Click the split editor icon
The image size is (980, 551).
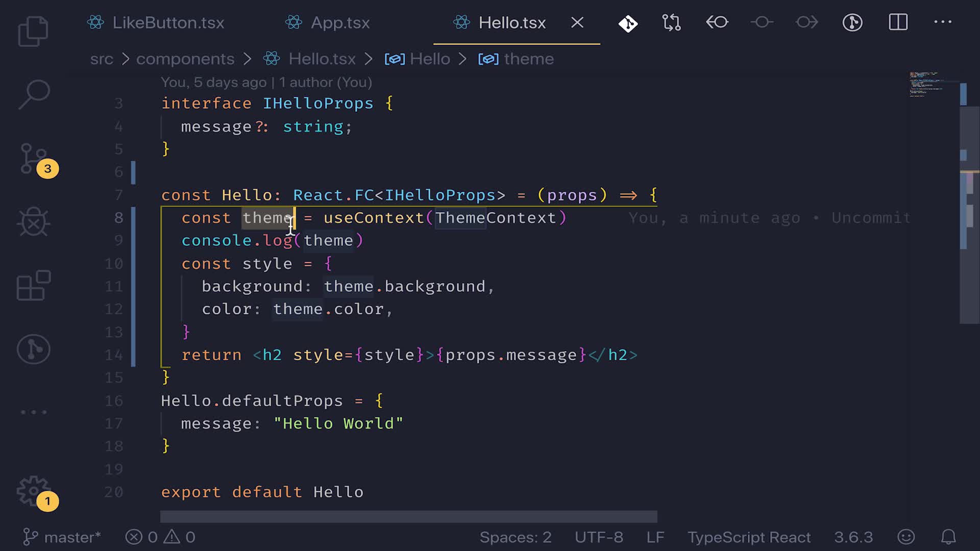pos(898,22)
